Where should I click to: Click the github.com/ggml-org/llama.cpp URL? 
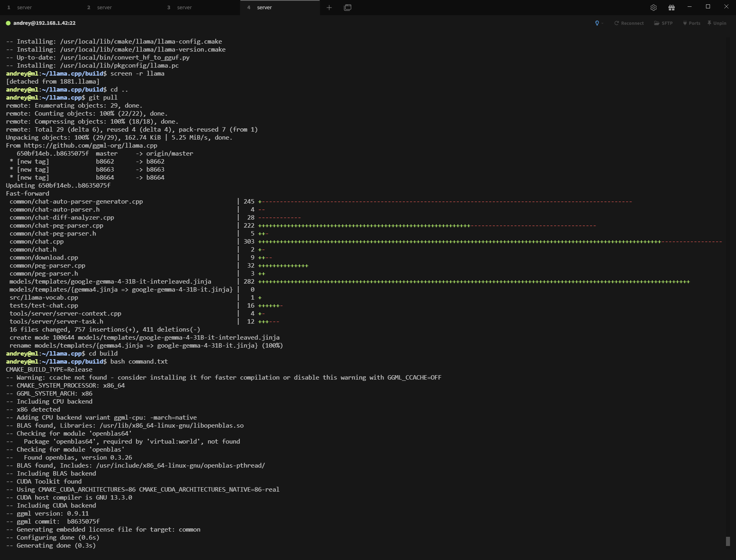[90, 146]
